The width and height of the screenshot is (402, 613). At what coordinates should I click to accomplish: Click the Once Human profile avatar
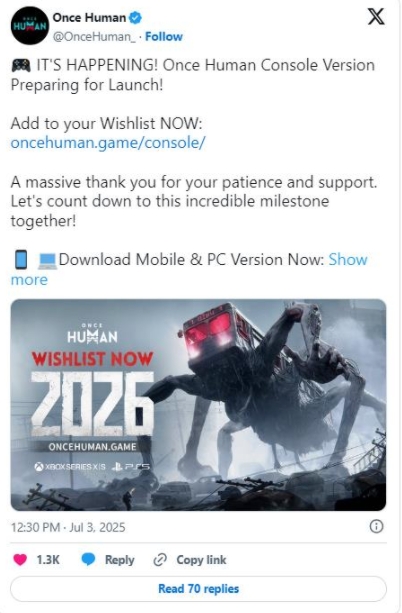click(x=30, y=26)
